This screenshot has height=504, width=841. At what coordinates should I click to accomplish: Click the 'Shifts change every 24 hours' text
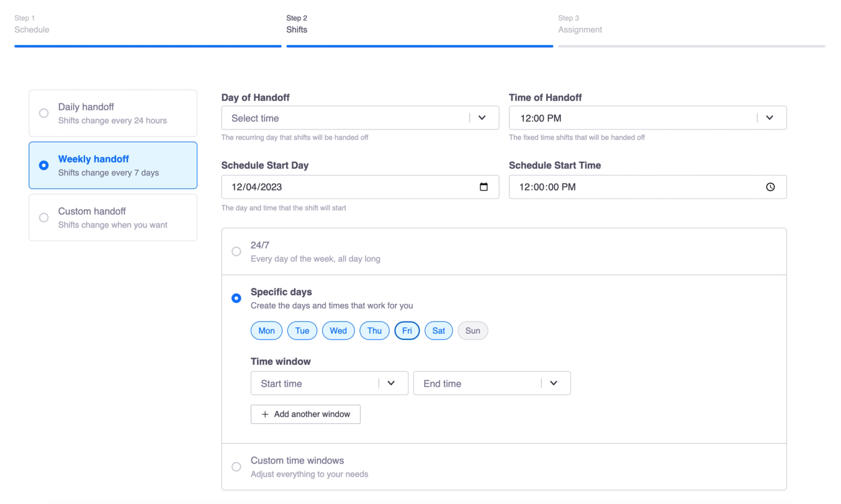[113, 120]
